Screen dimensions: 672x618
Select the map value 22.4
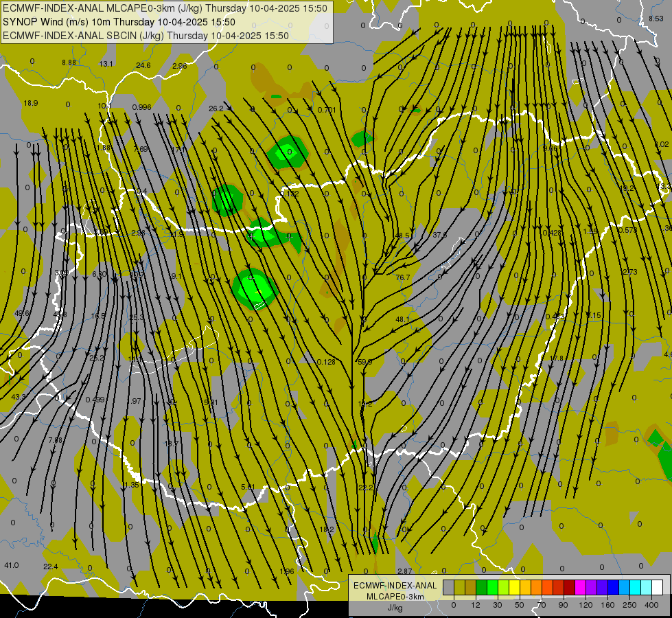click(x=51, y=566)
